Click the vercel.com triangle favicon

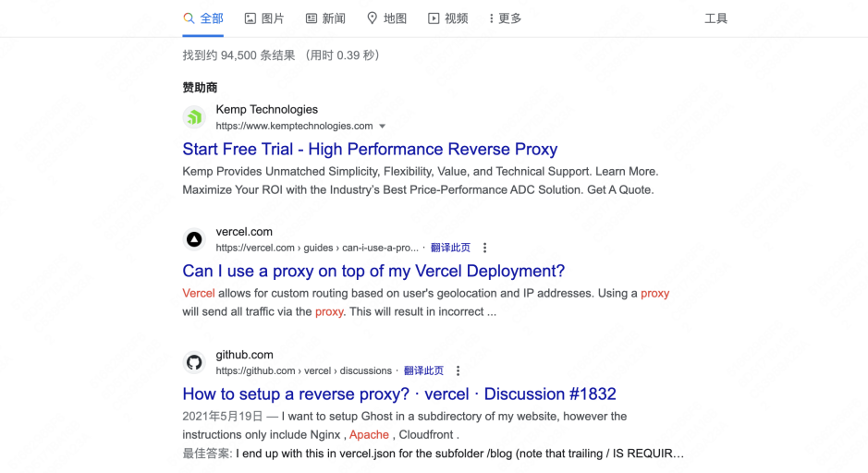point(194,239)
